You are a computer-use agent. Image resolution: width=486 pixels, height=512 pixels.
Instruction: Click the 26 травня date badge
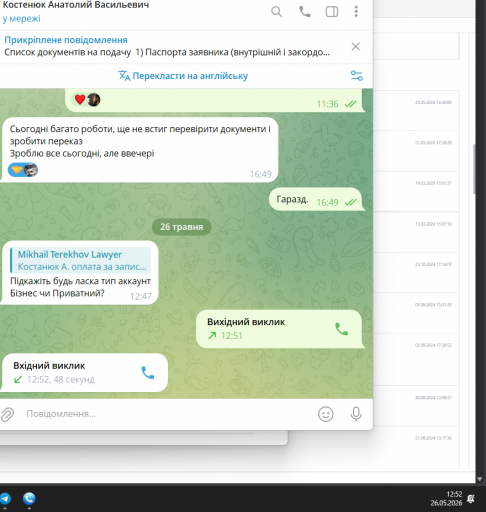pyautogui.click(x=181, y=227)
